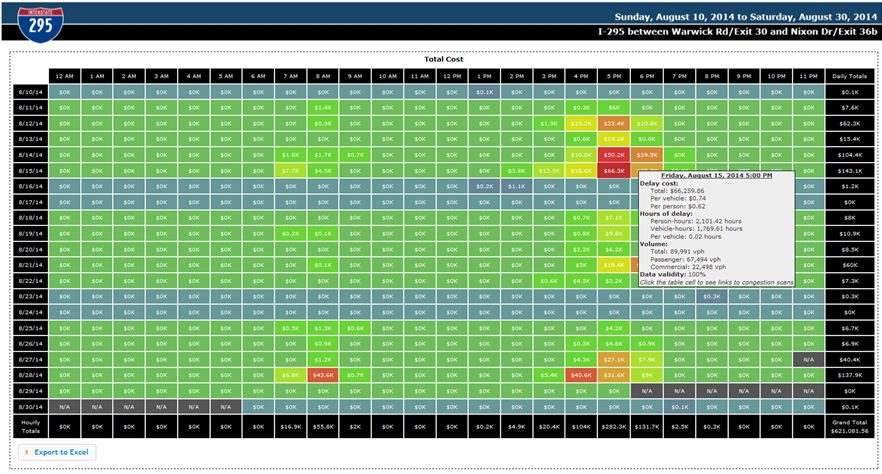882x474 pixels.
Task: Click the $143.1K daily total cell
Action: click(849, 171)
